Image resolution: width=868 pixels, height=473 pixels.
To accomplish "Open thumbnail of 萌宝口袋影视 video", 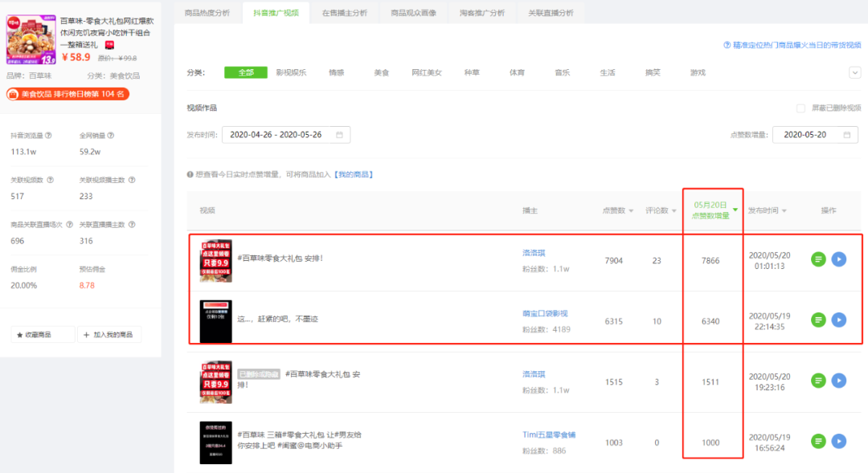I will click(216, 321).
